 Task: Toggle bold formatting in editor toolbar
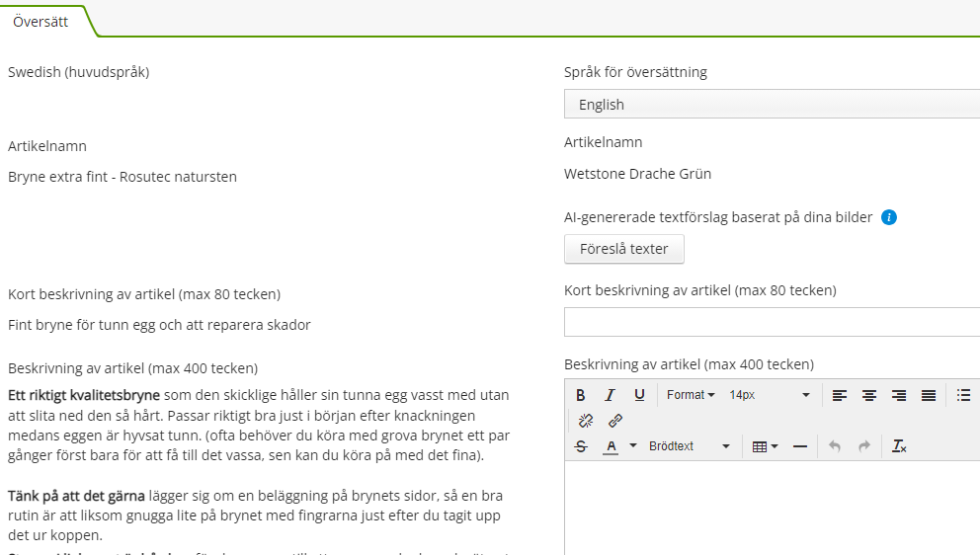point(581,395)
